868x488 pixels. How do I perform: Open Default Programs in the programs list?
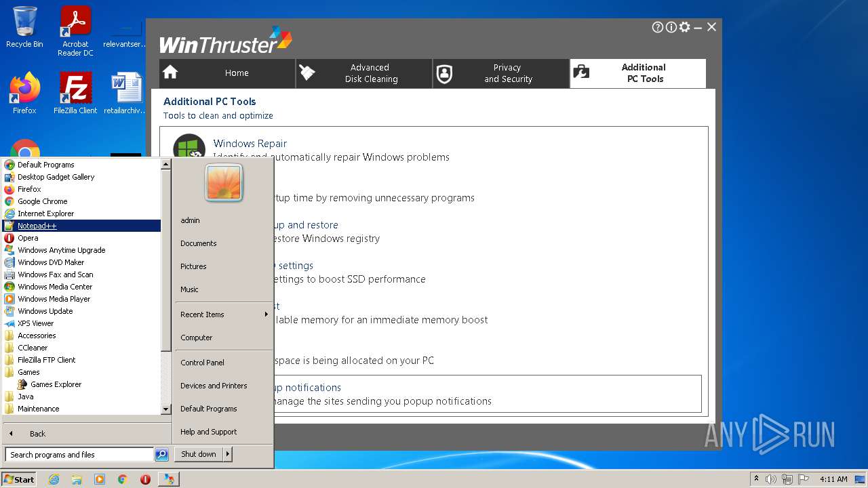46,165
